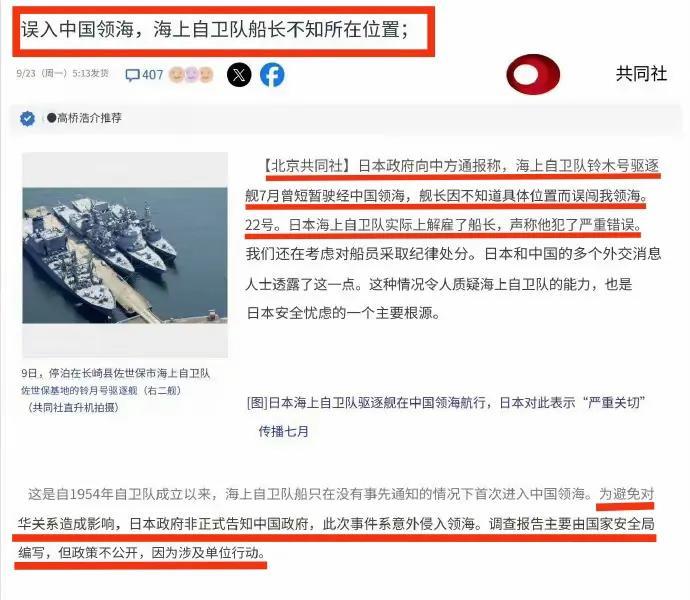690x600 pixels.
Task: Click the X (Twitter) share icon
Action: click(x=239, y=74)
